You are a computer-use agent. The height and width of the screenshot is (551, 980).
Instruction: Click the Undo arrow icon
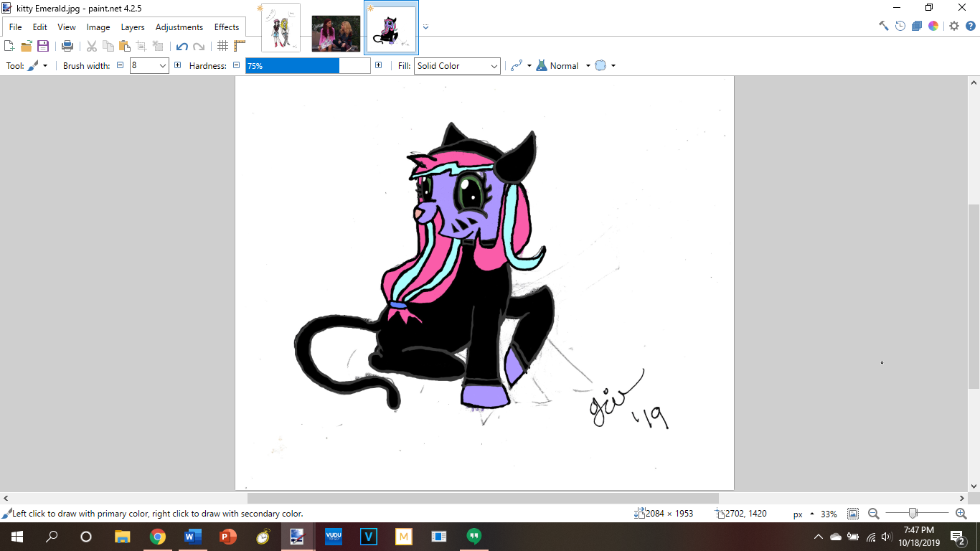coord(182,46)
